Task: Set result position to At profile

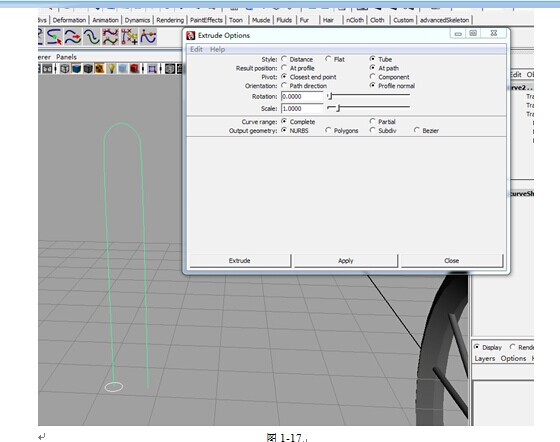Action: click(284, 67)
